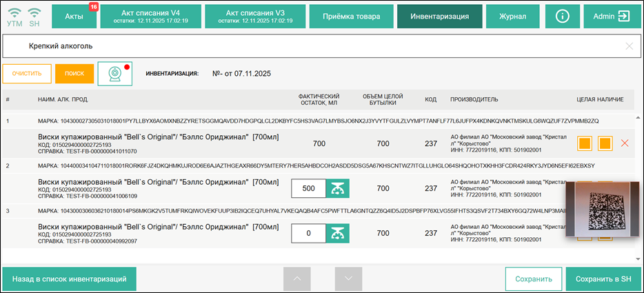Click the webcam scanner icon button
The height and width of the screenshot is (293, 644).
click(x=115, y=73)
